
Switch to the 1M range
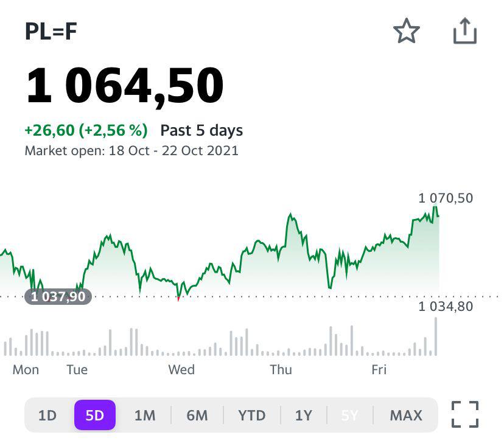[x=145, y=416]
